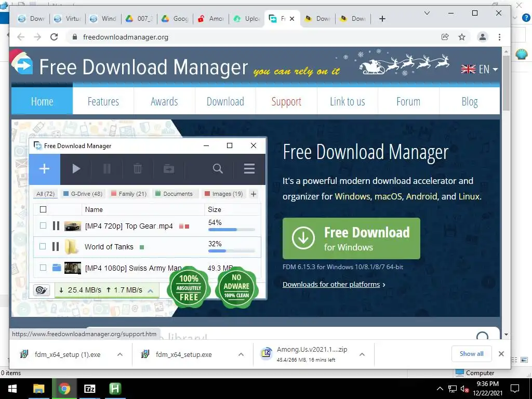Switch to the 007_ Google Drive tab
Image resolution: width=532 pixels, height=399 pixels.
(139, 19)
